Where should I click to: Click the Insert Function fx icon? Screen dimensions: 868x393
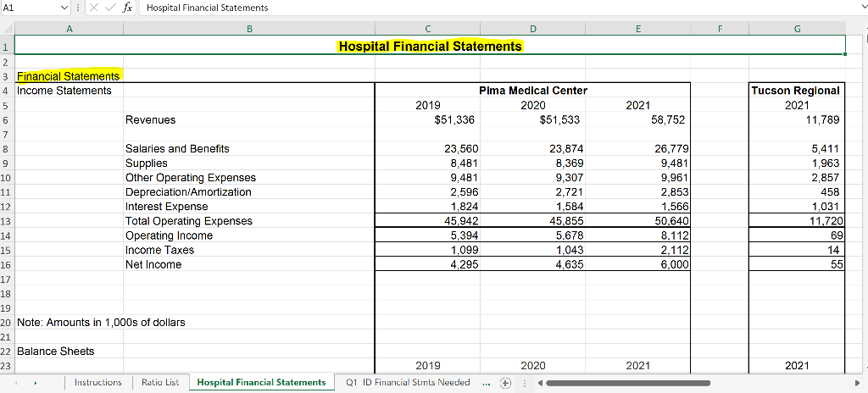127,8
